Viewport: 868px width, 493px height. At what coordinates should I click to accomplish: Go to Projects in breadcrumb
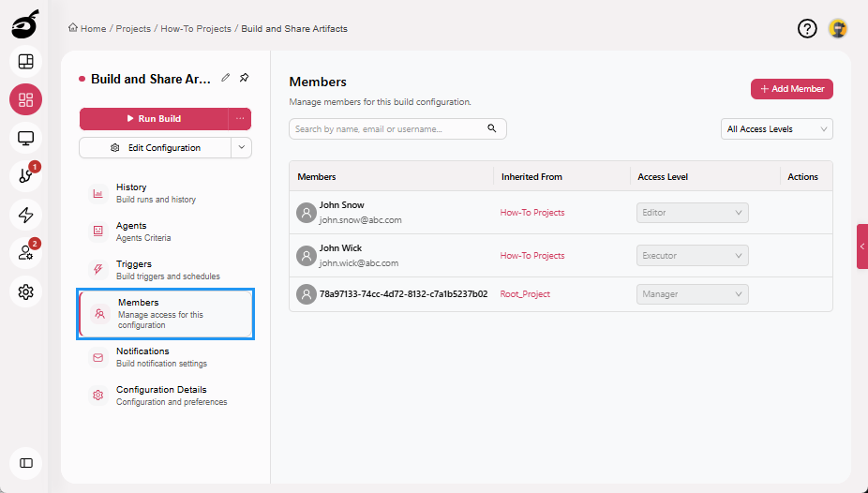133,29
